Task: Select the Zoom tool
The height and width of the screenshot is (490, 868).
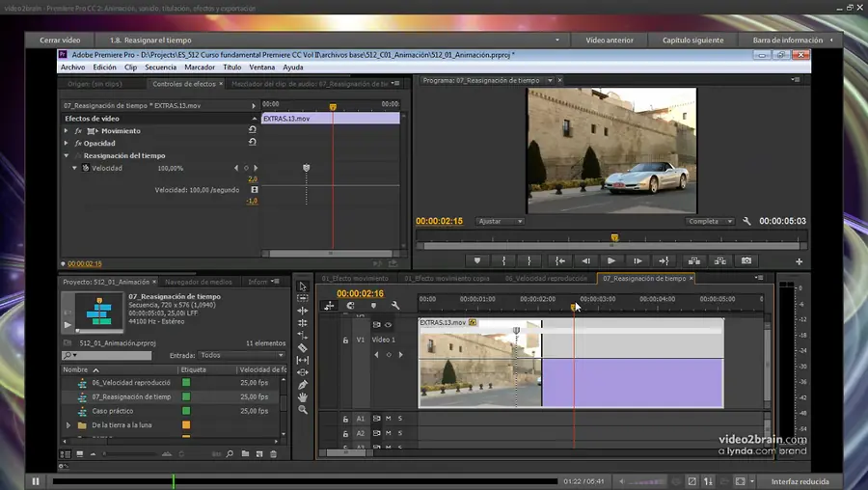Action: [302, 410]
